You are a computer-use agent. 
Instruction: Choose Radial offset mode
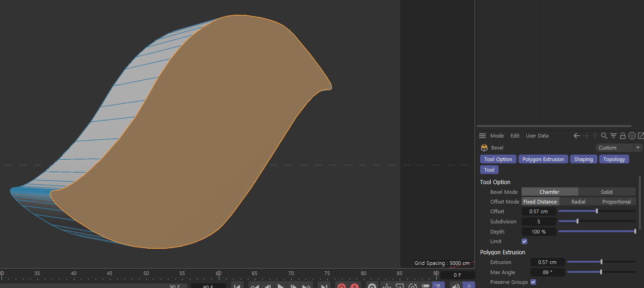point(578,202)
